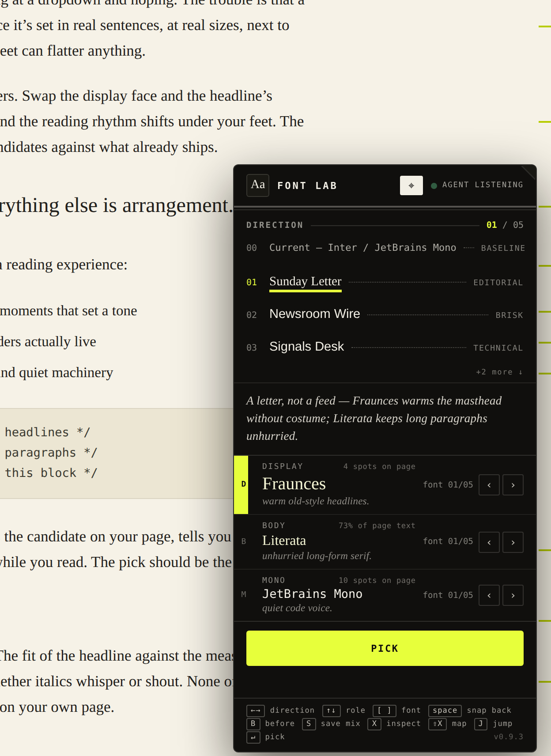
Task: Click the 'unhurried long-form serif.' caption
Action: pyautogui.click(x=317, y=556)
